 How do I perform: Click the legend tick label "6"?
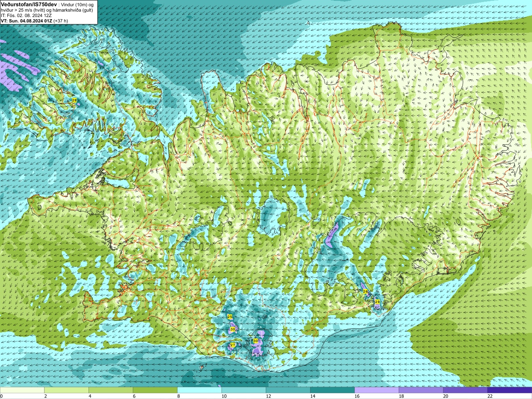pyautogui.click(x=134, y=396)
